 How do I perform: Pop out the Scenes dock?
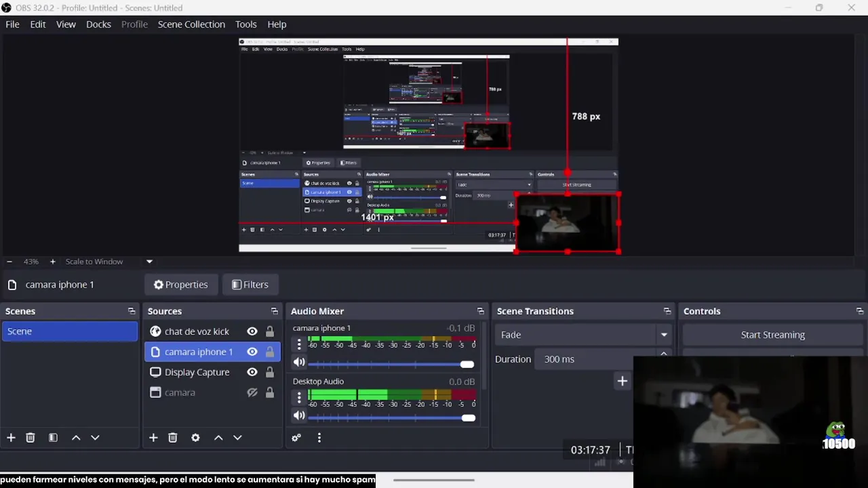132,311
